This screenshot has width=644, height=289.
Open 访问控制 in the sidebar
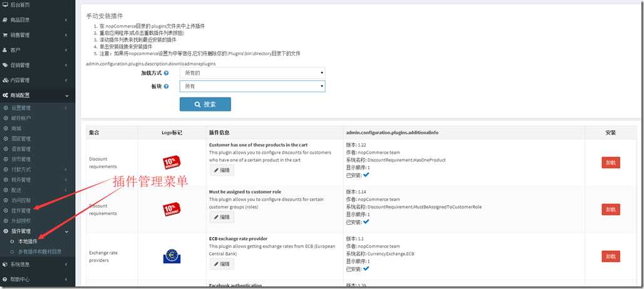click(21, 200)
